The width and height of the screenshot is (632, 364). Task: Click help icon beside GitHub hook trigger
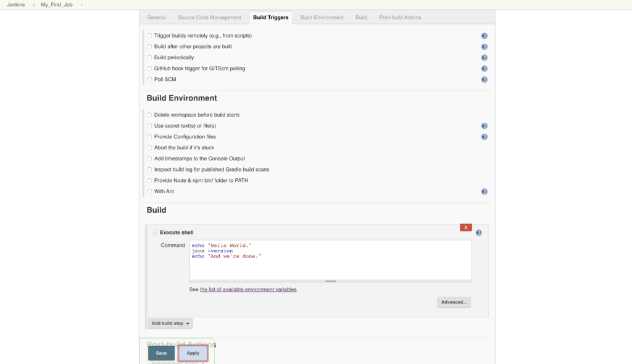(484, 69)
